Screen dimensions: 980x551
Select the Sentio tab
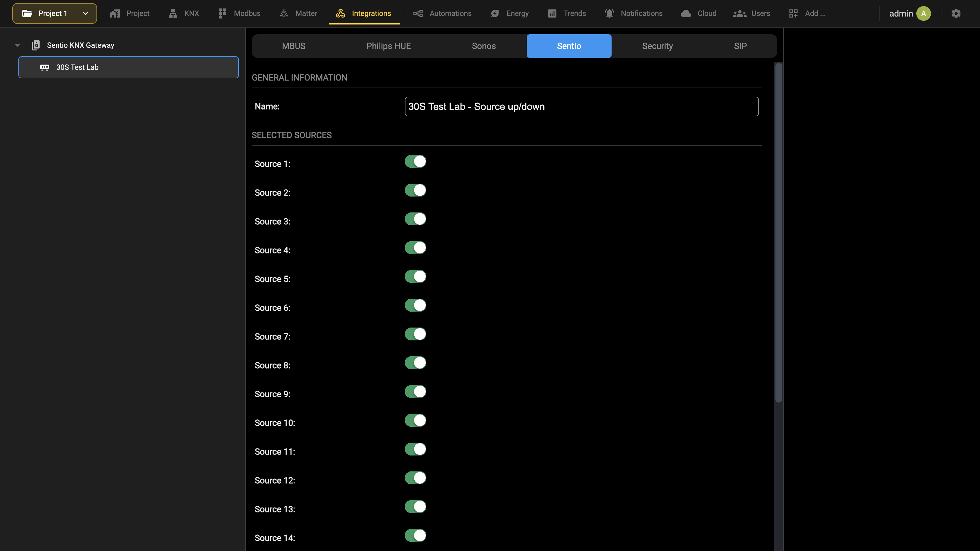569,46
